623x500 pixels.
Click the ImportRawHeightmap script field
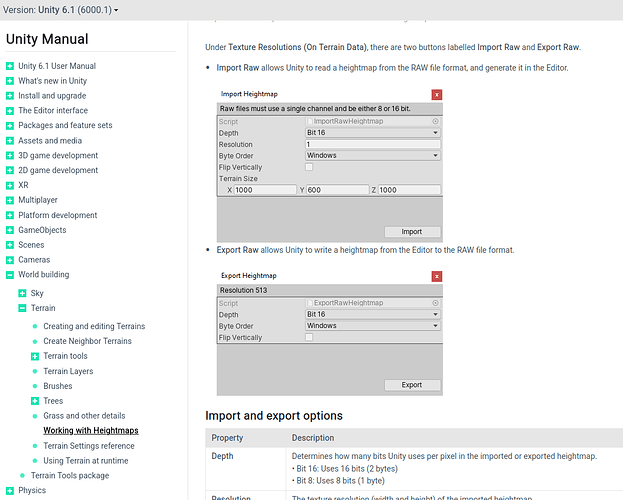click(x=373, y=121)
